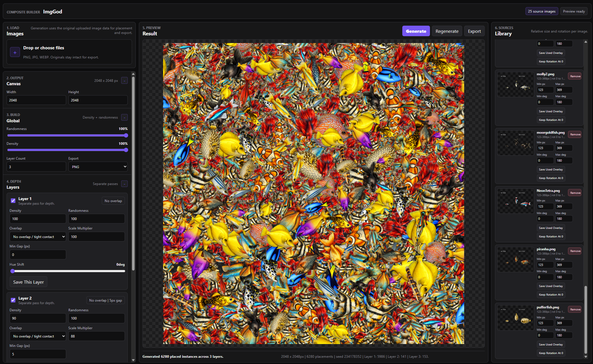Click the Export button
The image size is (593, 364).
[x=474, y=31]
